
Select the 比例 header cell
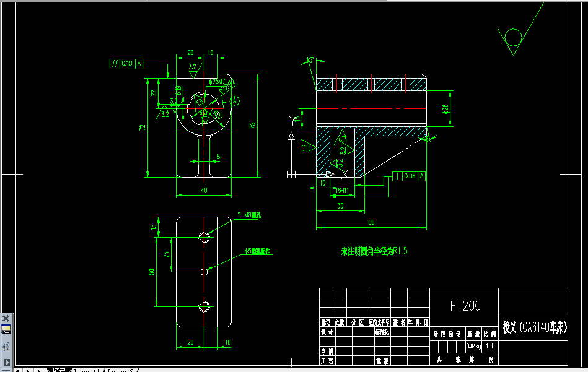(489, 334)
